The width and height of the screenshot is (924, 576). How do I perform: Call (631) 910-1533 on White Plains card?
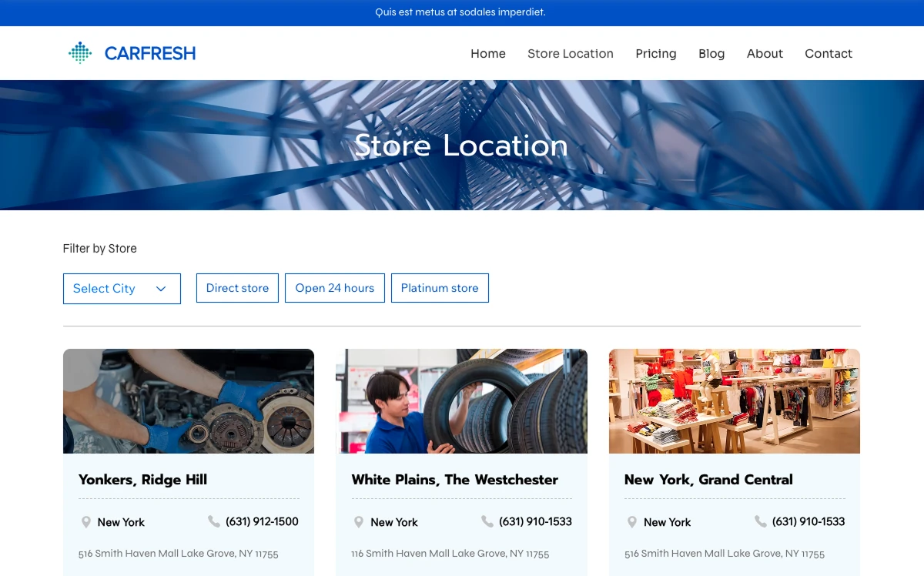535,521
